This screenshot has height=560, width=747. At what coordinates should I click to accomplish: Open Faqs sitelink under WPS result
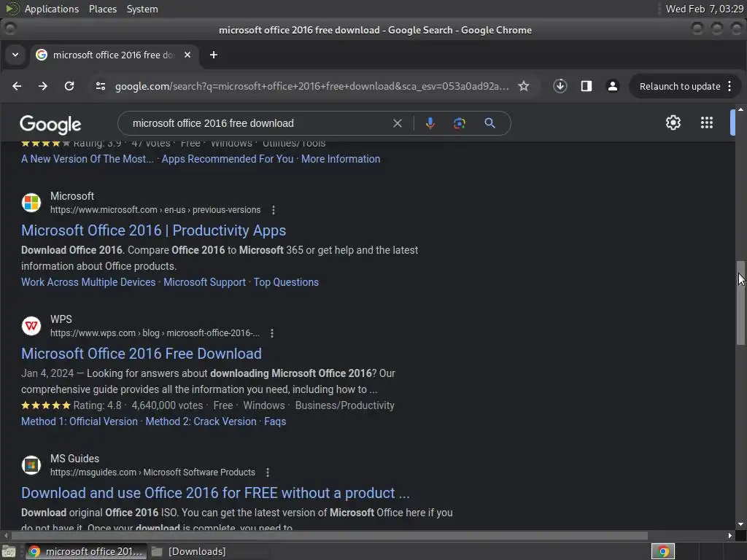coord(275,421)
